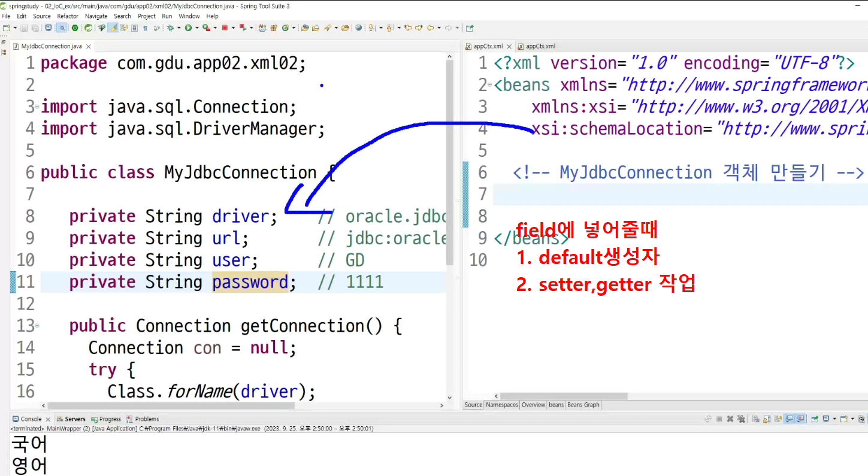
Task: Open the Help menu
Action: pyautogui.click(x=212, y=16)
